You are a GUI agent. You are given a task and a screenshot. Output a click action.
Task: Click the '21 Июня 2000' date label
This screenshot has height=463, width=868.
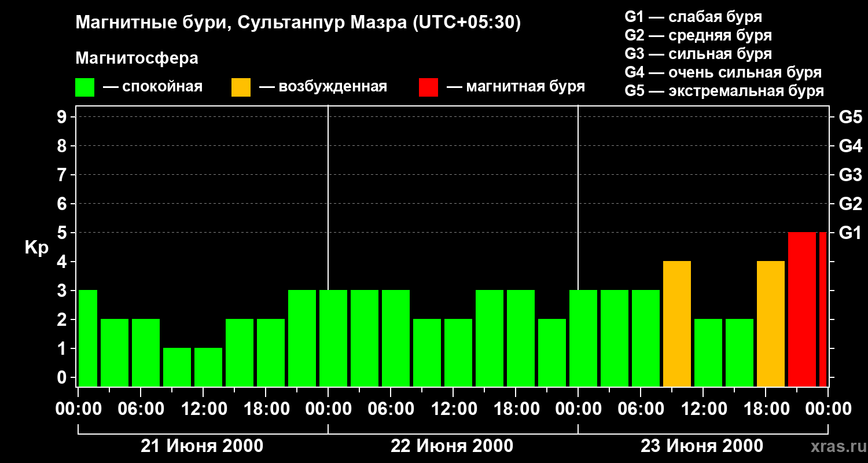202,446
